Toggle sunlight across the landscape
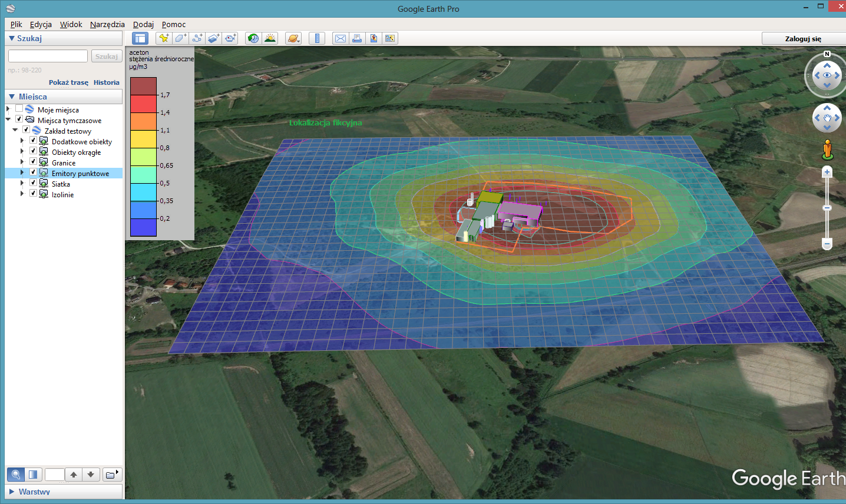Screen dimensions: 846x504 coord(270,38)
